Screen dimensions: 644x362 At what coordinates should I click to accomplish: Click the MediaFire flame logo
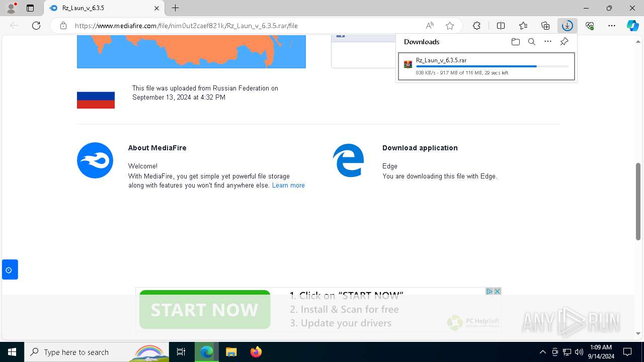click(x=95, y=160)
